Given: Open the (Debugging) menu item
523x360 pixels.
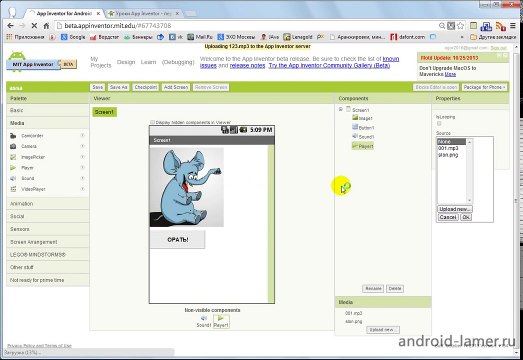Looking at the screenshot, I should point(178,62).
